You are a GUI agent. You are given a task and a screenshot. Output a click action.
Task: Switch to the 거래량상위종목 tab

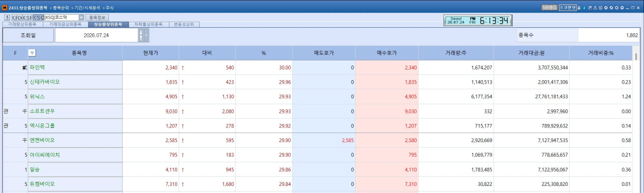click(22, 24)
